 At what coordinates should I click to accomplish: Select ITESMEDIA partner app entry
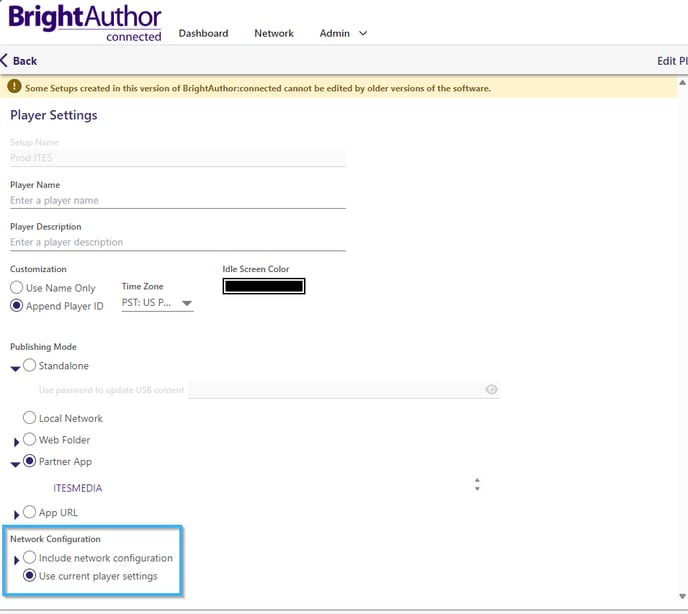78,488
